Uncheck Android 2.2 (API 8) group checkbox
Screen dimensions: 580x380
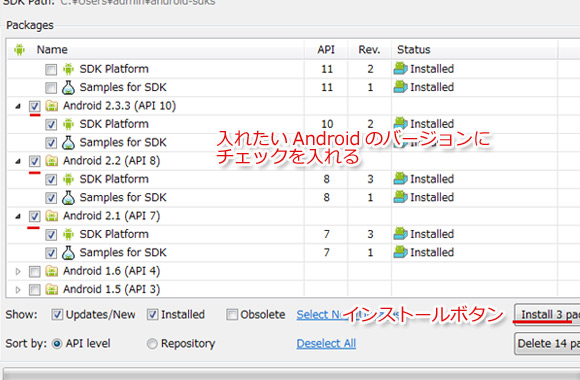[x=34, y=162]
